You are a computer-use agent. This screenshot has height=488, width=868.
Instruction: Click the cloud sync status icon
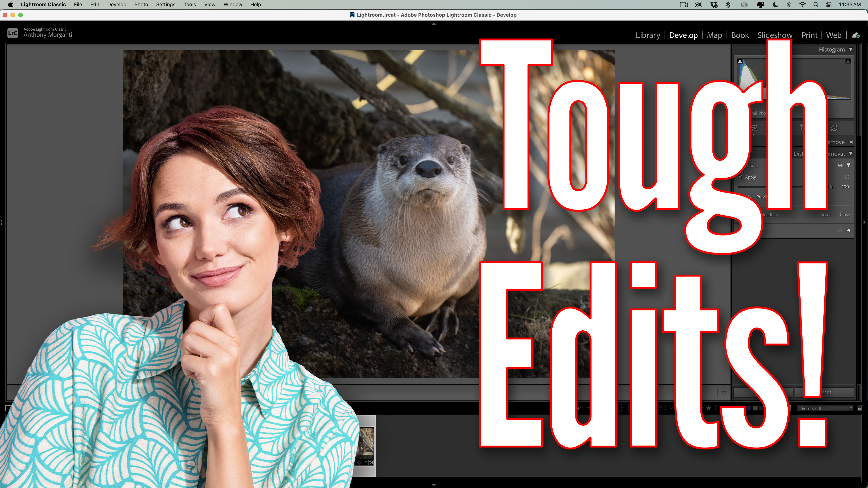pos(856,35)
